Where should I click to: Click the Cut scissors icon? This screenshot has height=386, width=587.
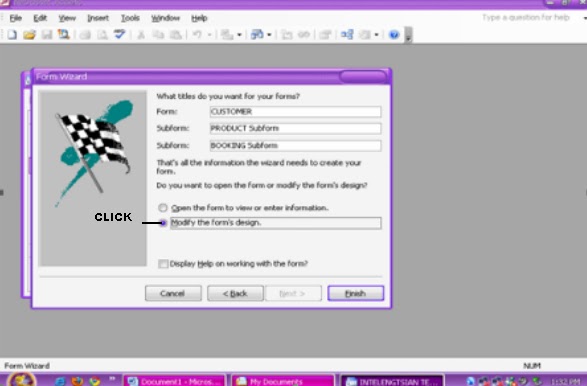pyautogui.click(x=141, y=35)
